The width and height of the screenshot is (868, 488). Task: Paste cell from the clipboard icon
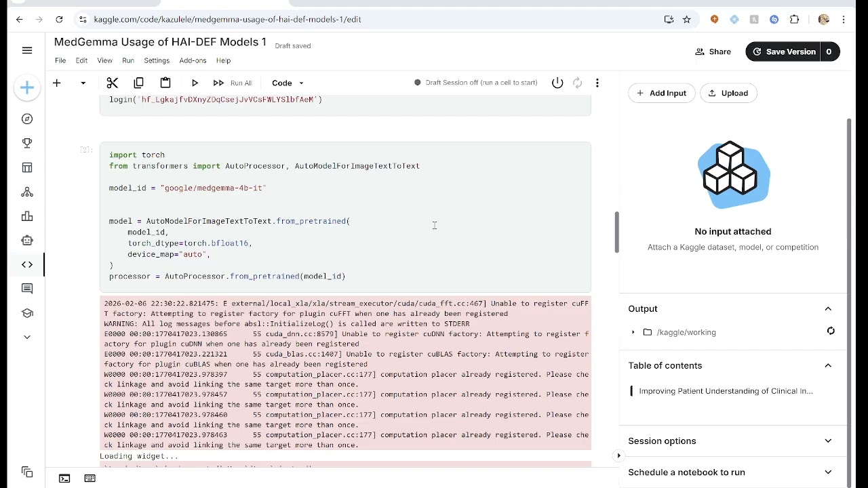click(165, 83)
